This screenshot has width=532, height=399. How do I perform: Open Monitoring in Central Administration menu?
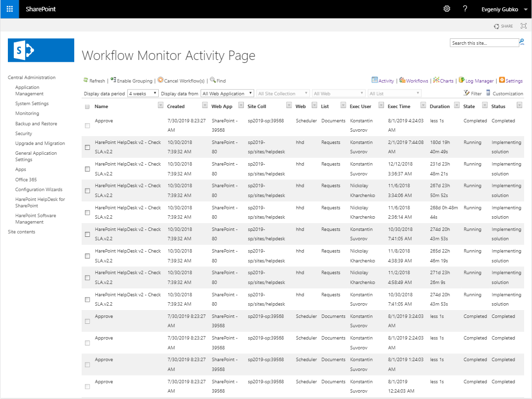(x=27, y=114)
